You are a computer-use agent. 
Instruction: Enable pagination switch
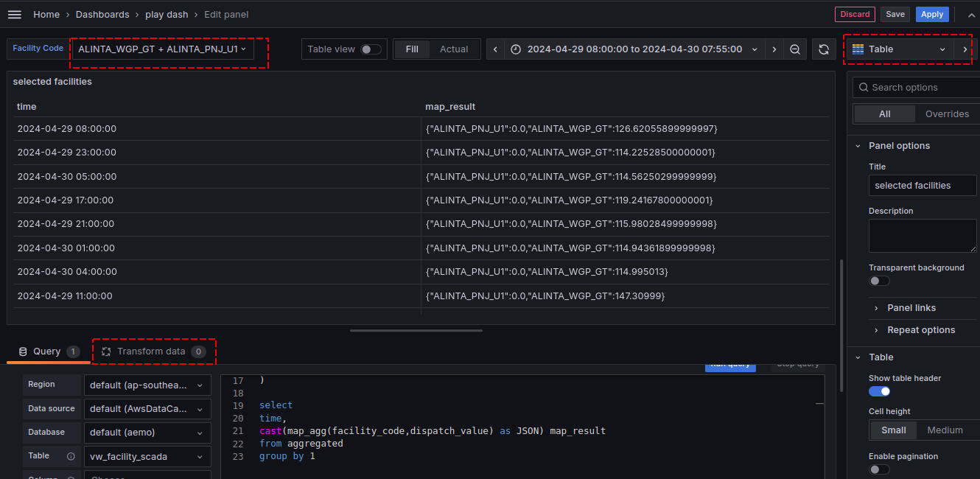point(879,469)
